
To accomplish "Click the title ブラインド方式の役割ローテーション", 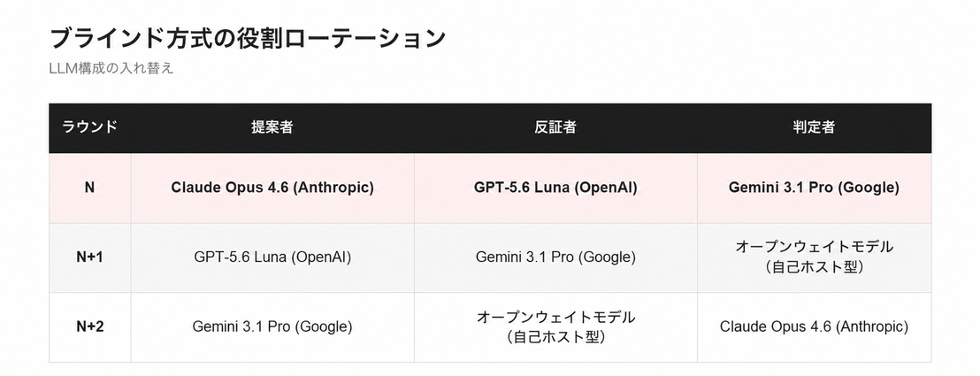I will coord(248,38).
